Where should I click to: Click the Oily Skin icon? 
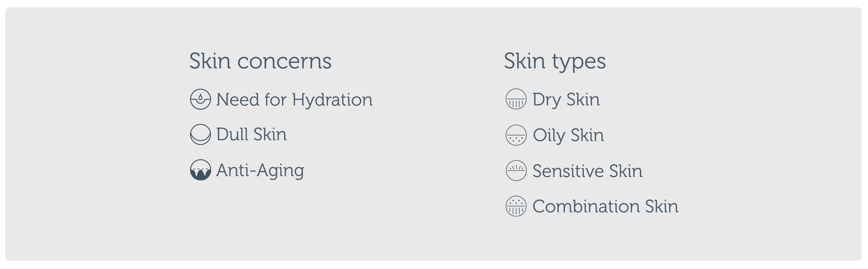pyautogui.click(x=516, y=135)
